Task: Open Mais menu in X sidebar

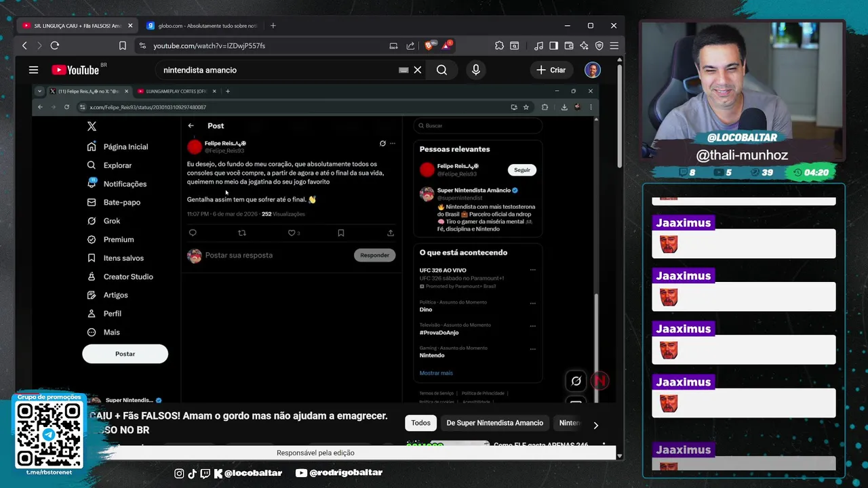Action: pyautogui.click(x=104, y=332)
